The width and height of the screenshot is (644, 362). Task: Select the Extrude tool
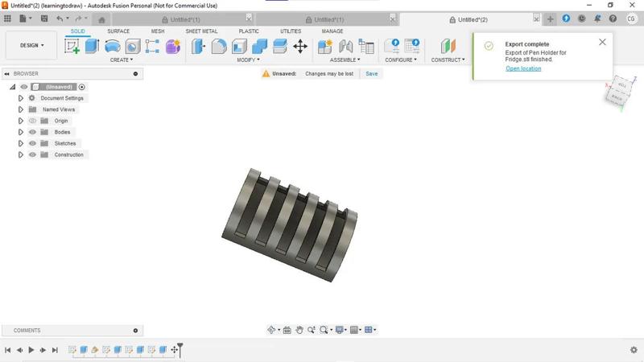point(92,46)
